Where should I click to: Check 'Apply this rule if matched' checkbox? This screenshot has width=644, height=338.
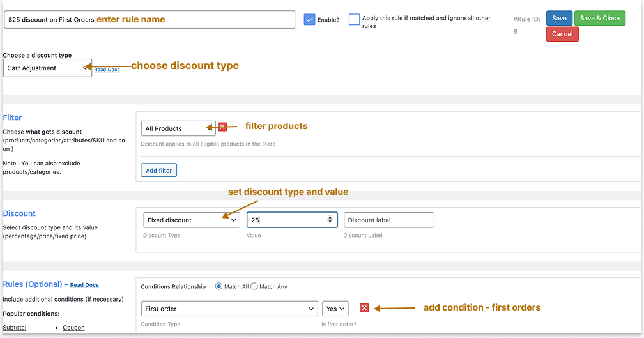[x=354, y=19]
